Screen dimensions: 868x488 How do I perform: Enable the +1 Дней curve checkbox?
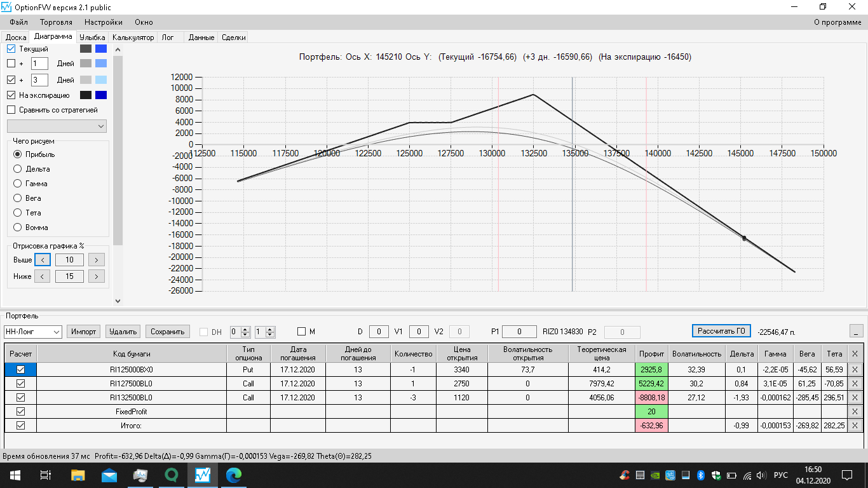pyautogui.click(x=11, y=64)
